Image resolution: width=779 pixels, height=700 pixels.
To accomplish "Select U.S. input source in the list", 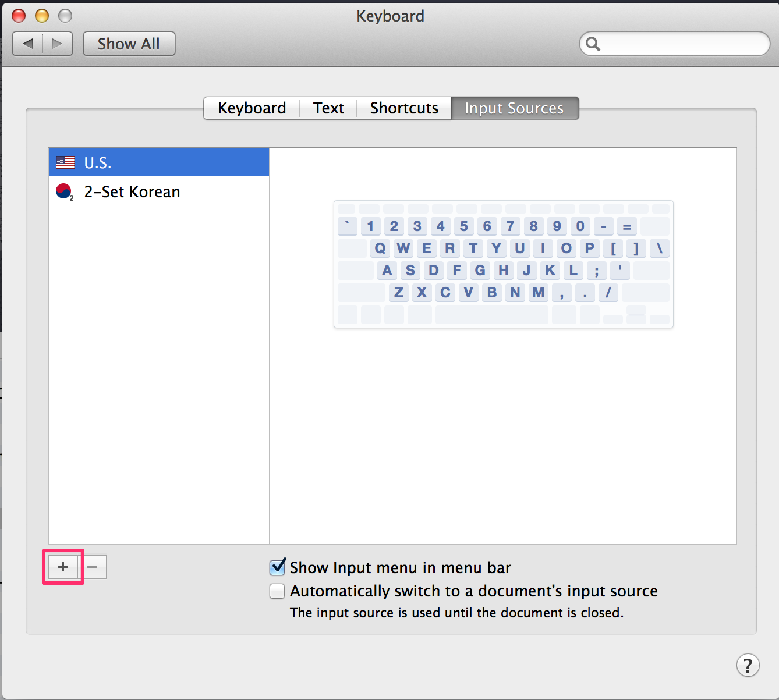I will [98, 162].
